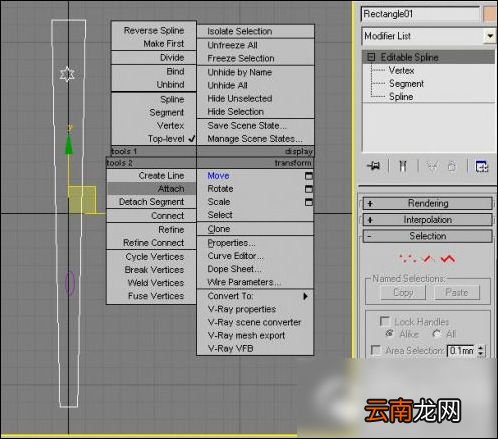This screenshot has height=439, width=498.
Task: Open the Modifier List dropdown
Action: pyautogui.click(x=490, y=36)
